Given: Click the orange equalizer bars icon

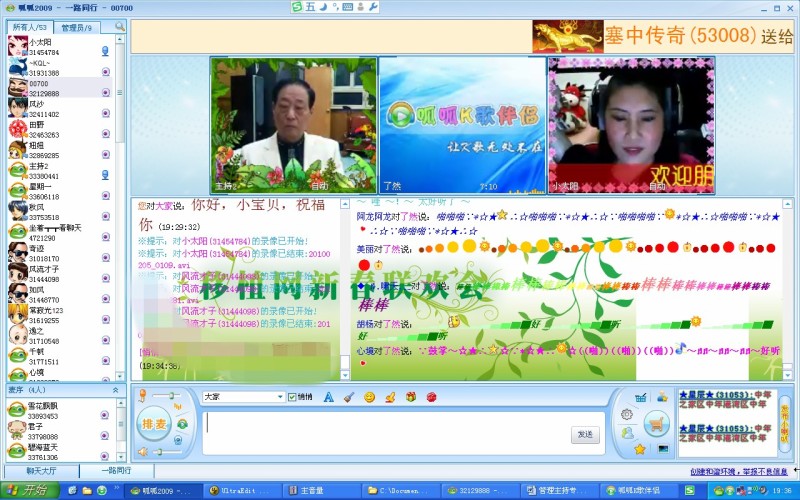Looking at the screenshot, I should pyautogui.click(x=178, y=407).
